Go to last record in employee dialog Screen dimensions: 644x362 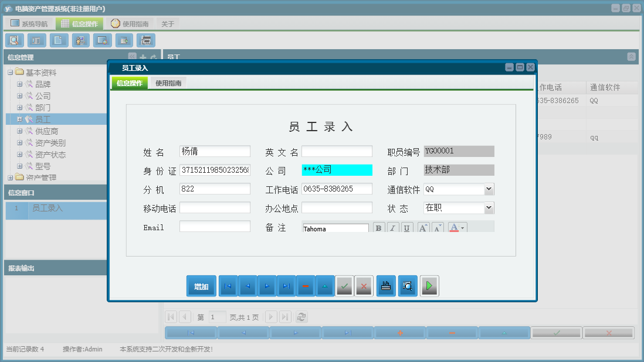pyautogui.click(x=286, y=286)
